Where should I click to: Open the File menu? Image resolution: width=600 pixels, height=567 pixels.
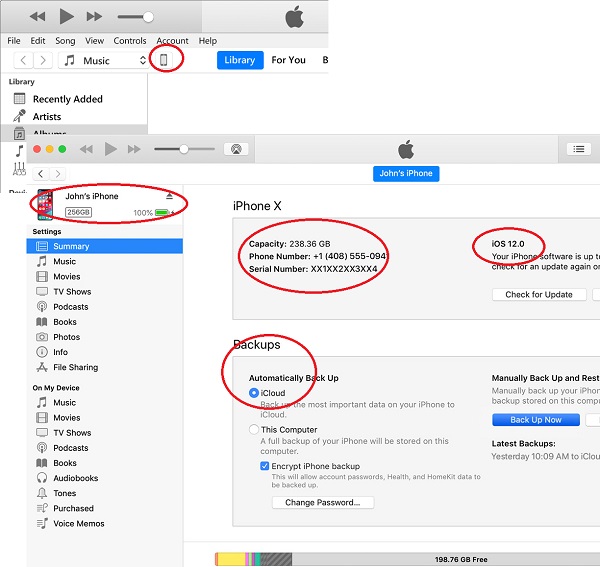coord(14,41)
